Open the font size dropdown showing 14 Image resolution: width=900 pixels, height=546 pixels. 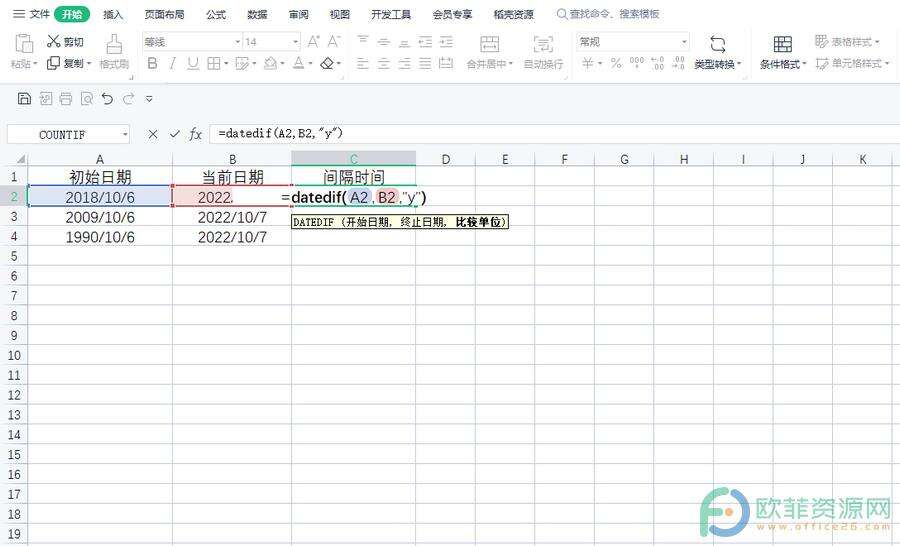tap(296, 42)
